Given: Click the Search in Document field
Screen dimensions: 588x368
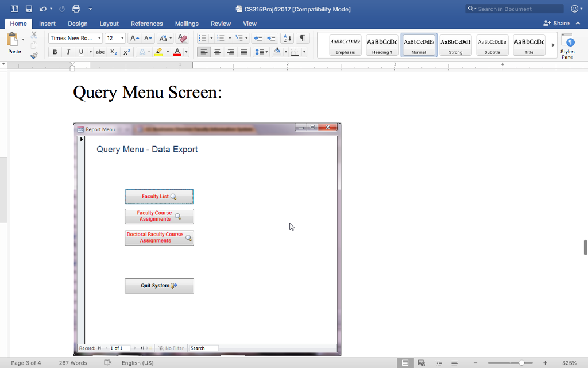Looking at the screenshot, I should (x=514, y=9).
